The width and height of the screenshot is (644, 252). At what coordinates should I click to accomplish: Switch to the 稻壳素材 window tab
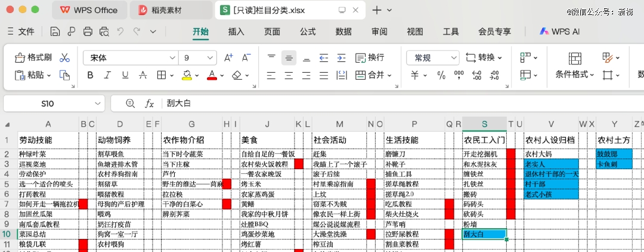pyautogui.click(x=171, y=10)
